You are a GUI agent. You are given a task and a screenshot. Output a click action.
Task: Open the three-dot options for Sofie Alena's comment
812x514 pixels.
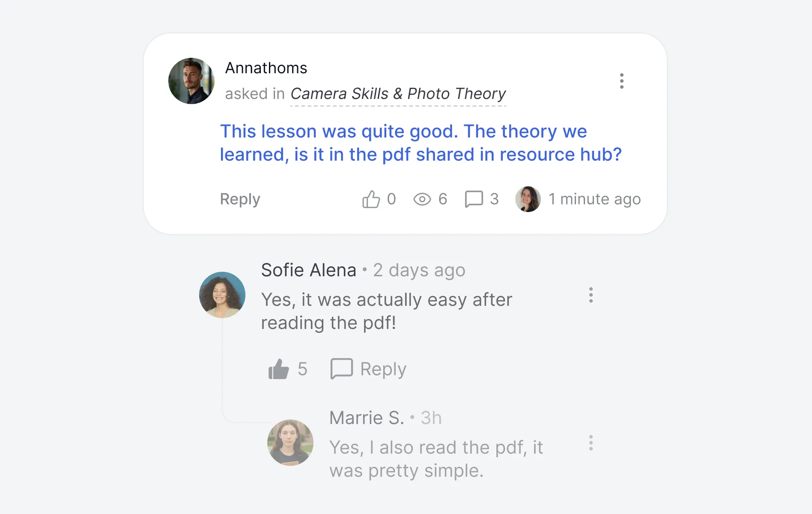coord(591,295)
